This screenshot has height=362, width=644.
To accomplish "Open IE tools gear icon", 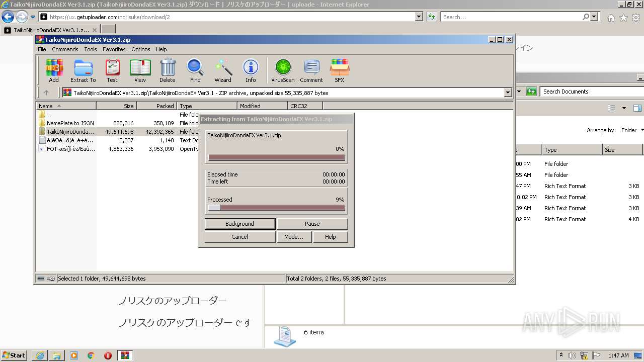I will 636,18.
